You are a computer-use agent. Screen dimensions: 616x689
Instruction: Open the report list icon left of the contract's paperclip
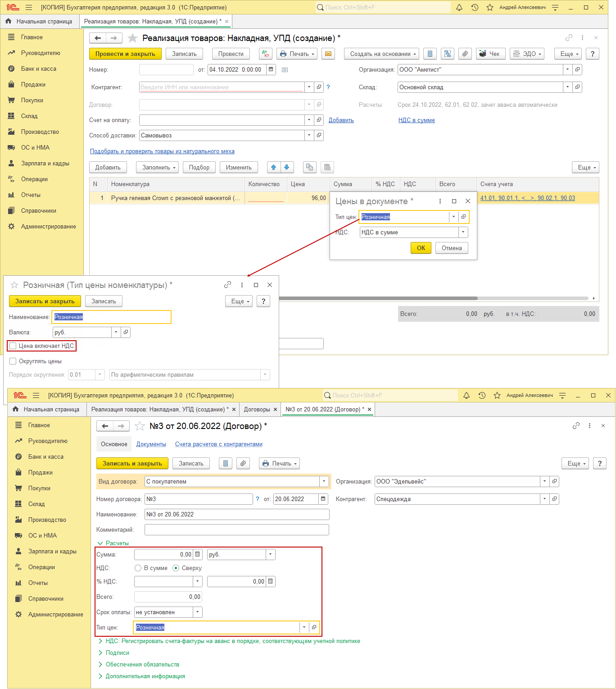click(226, 463)
